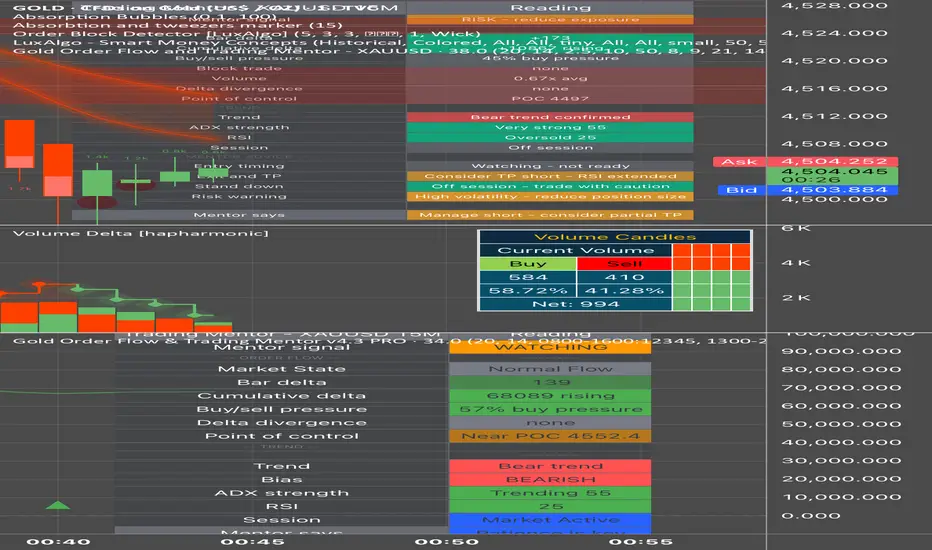Click the 1.4k volume bubble label

click(x=97, y=157)
